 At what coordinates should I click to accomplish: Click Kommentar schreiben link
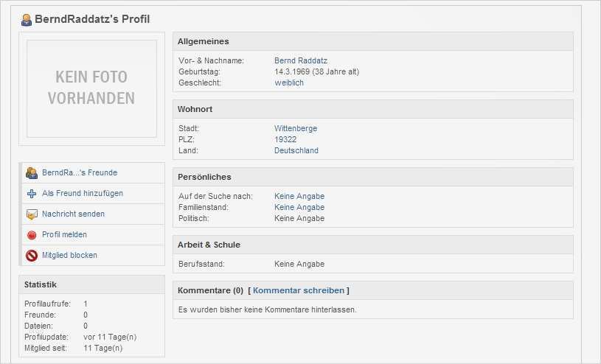pos(299,291)
